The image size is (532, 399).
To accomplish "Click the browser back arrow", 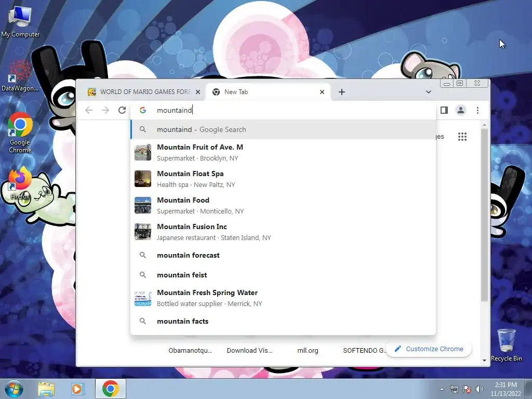I will [88, 110].
